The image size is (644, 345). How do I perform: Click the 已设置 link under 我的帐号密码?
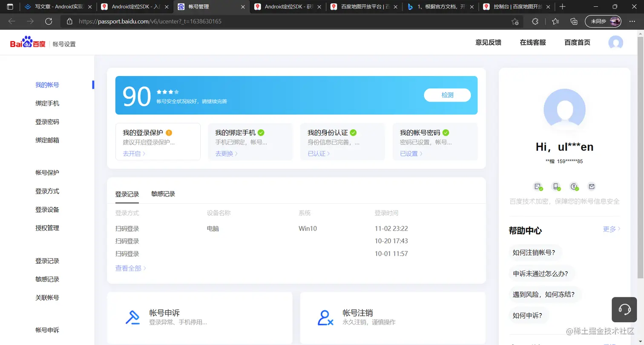coord(411,154)
